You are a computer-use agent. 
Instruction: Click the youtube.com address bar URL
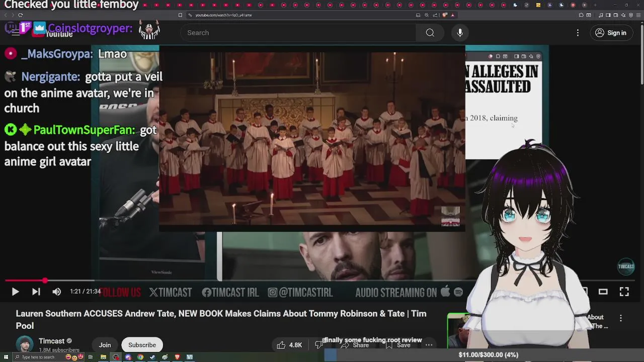pyautogui.click(x=223, y=15)
